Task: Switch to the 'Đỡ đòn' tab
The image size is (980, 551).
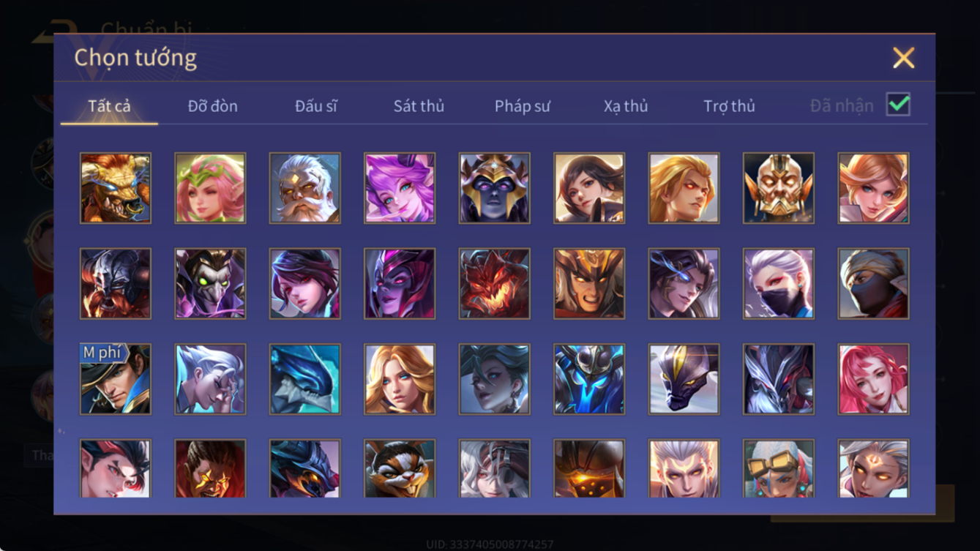Action: [212, 106]
